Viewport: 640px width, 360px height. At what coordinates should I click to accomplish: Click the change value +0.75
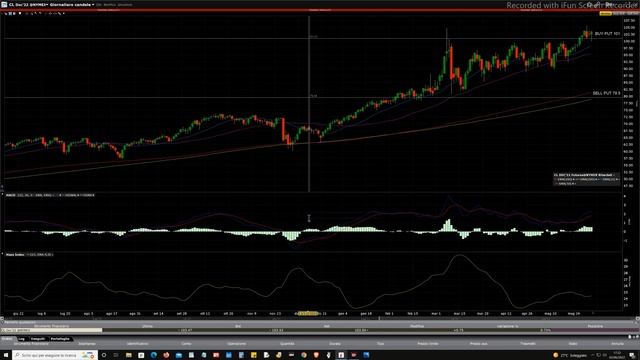(458, 330)
